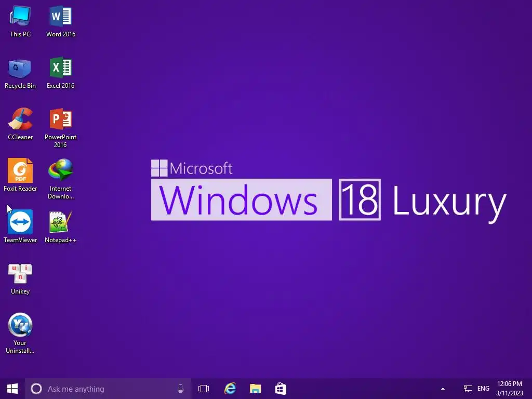Select the CCleaner desktop icon
532x399 pixels.
[x=20, y=124]
